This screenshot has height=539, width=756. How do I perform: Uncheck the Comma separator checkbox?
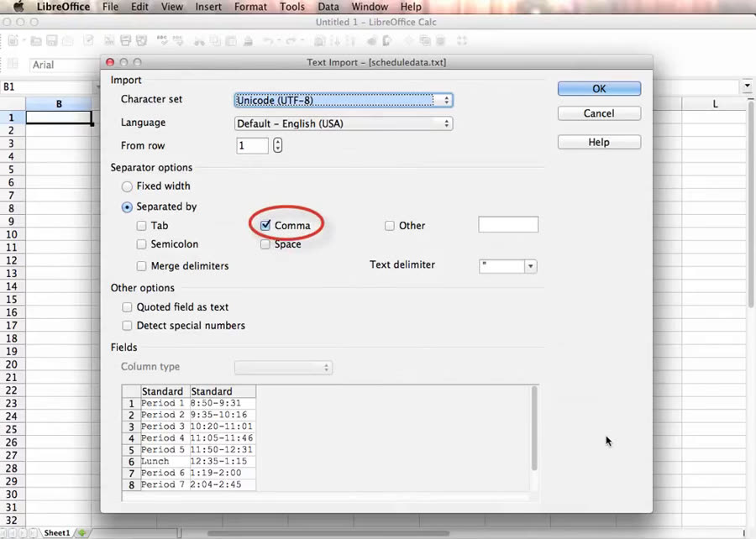265,225
